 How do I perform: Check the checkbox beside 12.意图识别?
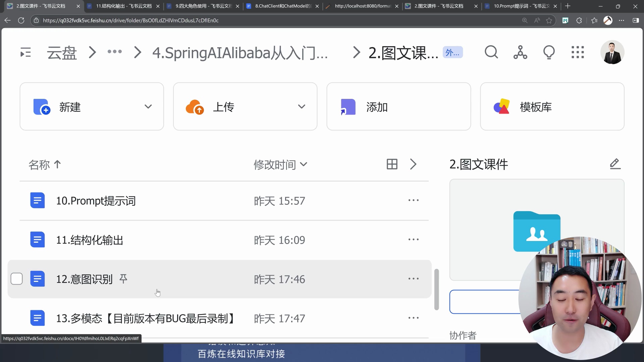coord(16,279)
